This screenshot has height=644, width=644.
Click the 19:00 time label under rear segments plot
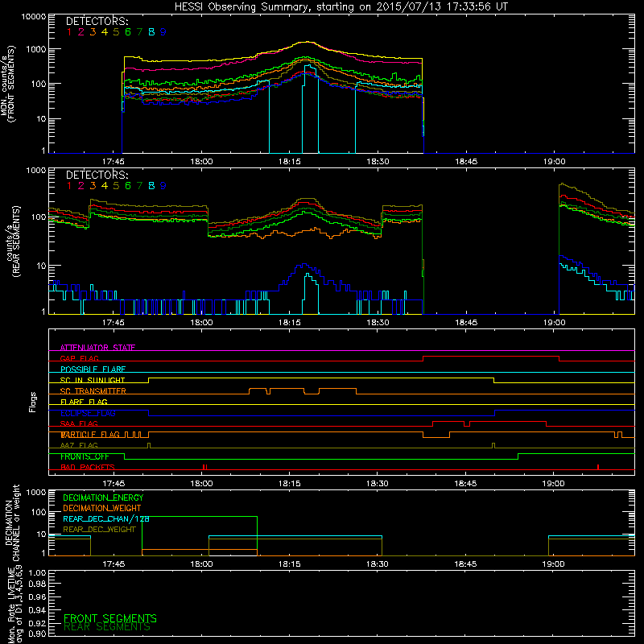click(554, 323)
